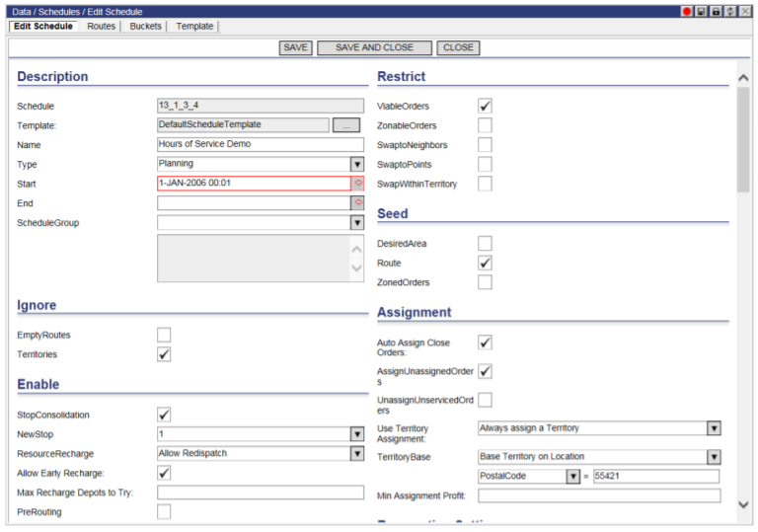The height and width of the screenshot is (532, 758).
Task: Expand the Use Territory Assignment dropdown
Action: point(714,428)
